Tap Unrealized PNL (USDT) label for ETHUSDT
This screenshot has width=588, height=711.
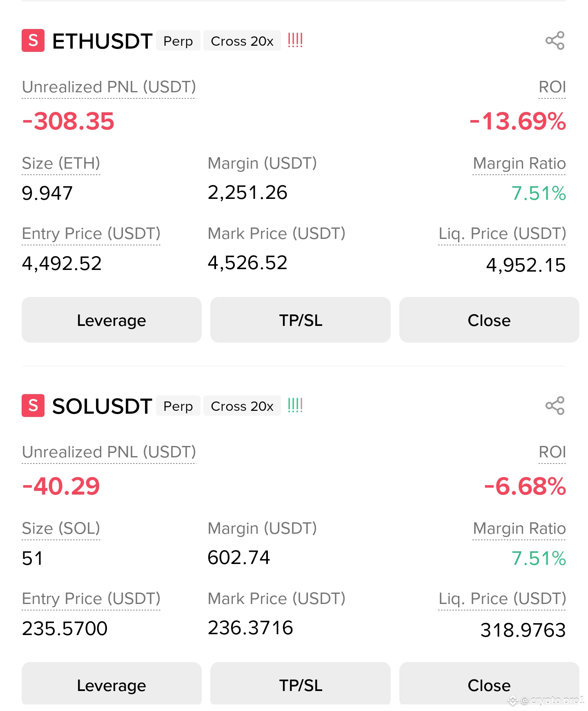(x=109, y=87)
